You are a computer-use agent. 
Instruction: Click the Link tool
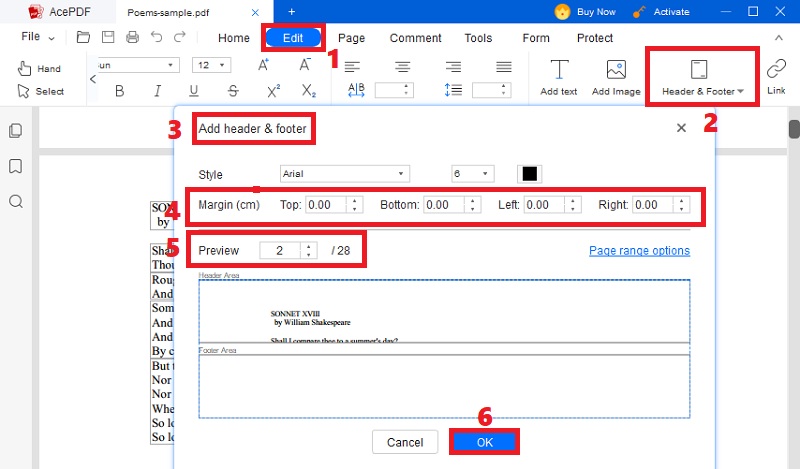[x=776, y=77]
